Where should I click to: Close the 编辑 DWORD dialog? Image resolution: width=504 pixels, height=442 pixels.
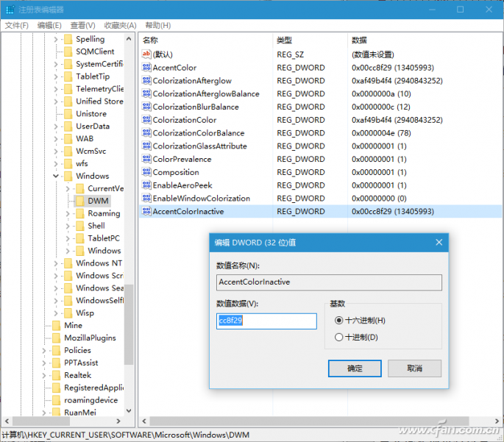[439, 242]
